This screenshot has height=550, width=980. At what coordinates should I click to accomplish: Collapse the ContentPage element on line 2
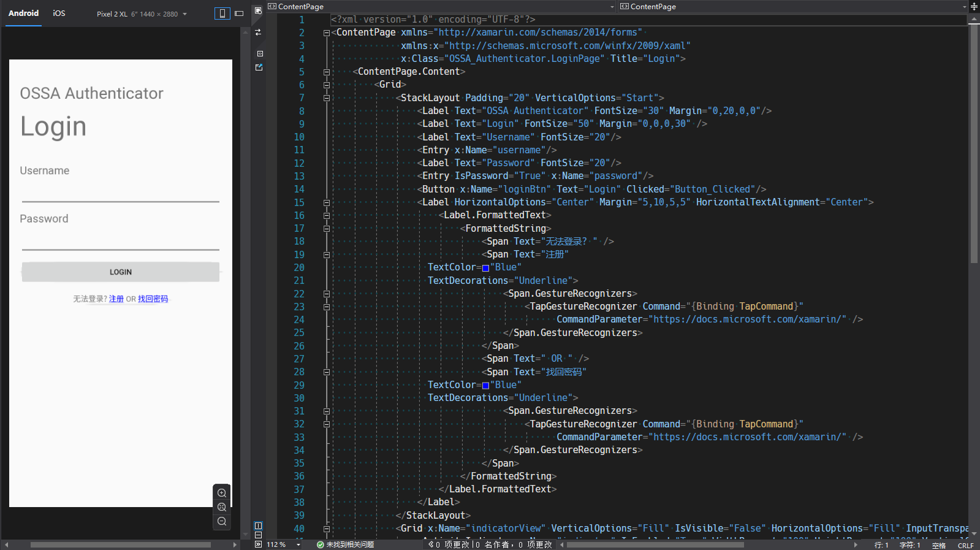[x=327, y=33]
